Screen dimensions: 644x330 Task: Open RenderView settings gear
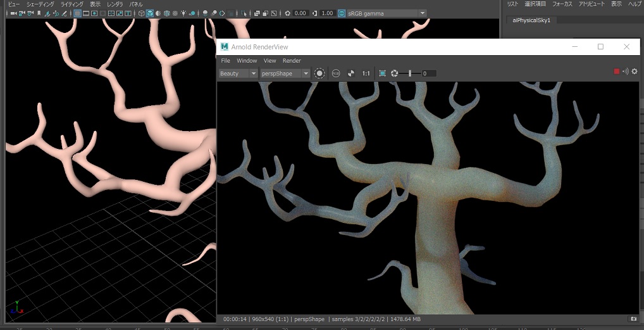tap(635, 72)
